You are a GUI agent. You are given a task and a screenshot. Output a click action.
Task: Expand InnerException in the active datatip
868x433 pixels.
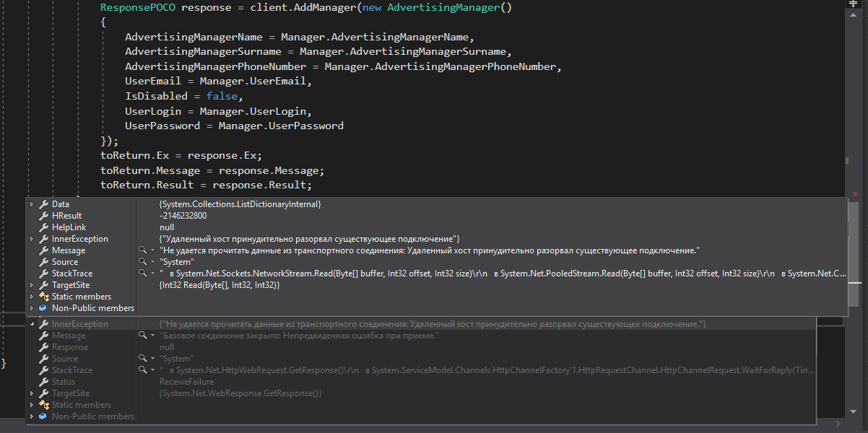click(32, 239)
